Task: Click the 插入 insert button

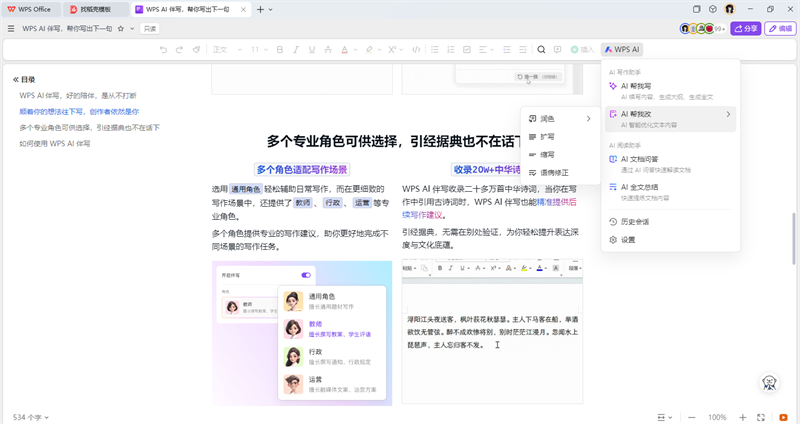Action: click(x=583, y=49)
